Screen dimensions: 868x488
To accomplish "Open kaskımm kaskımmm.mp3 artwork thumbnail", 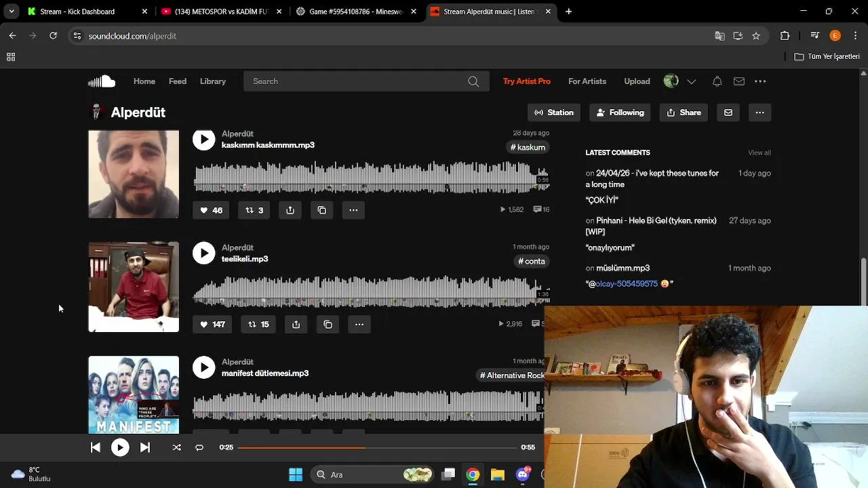I will pos(134,174).
